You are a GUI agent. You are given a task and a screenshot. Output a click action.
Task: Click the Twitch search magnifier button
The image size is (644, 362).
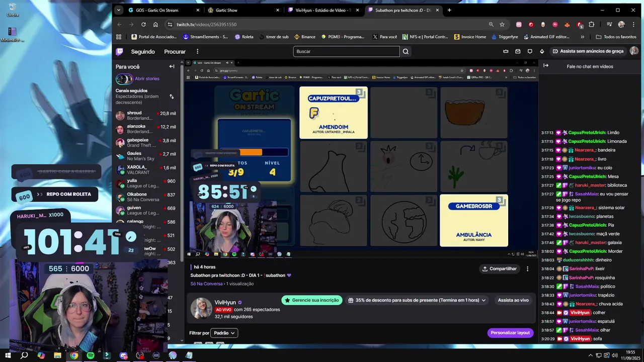(406, 51)
